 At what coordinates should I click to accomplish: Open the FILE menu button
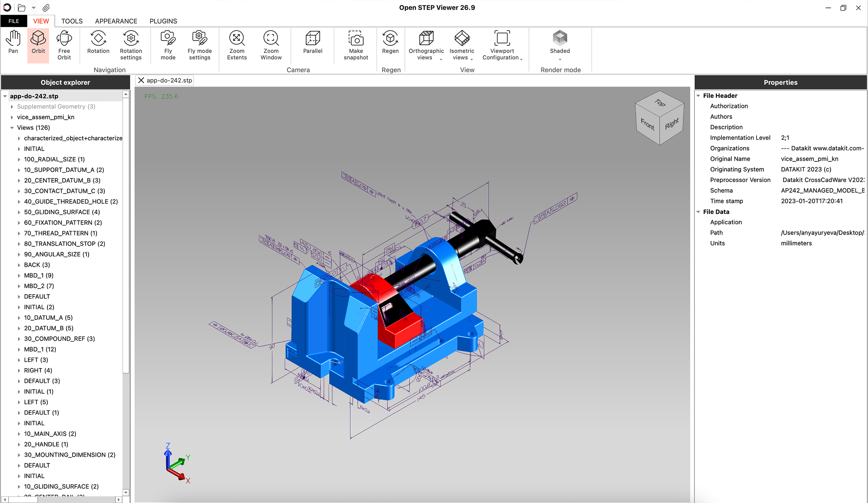click(x=13, y=21)
